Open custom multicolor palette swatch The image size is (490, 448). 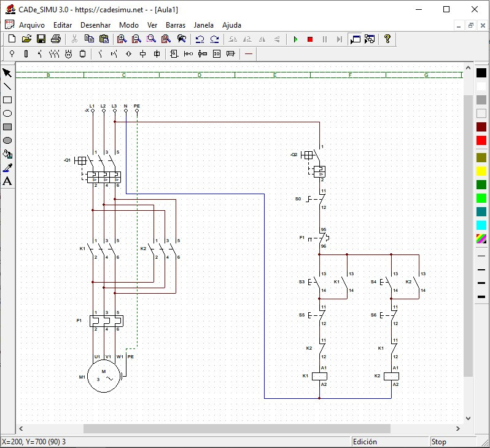click(481, 238)
